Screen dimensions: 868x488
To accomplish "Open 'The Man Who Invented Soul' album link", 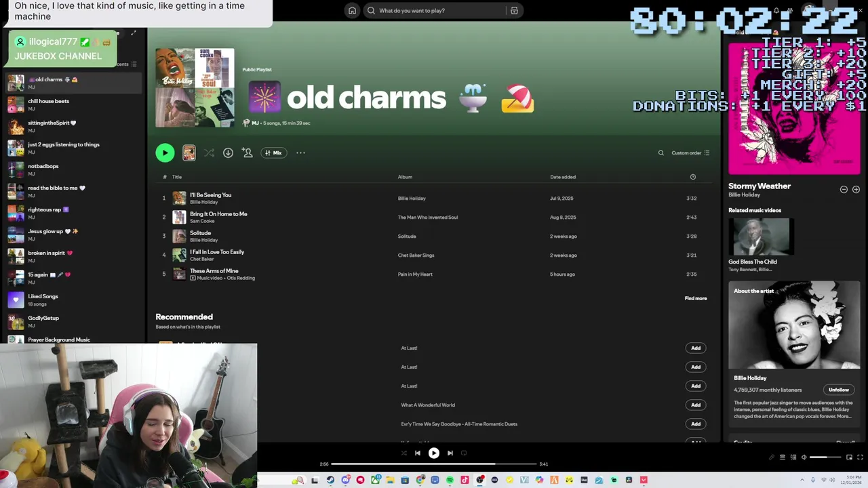I will point(427,217).
